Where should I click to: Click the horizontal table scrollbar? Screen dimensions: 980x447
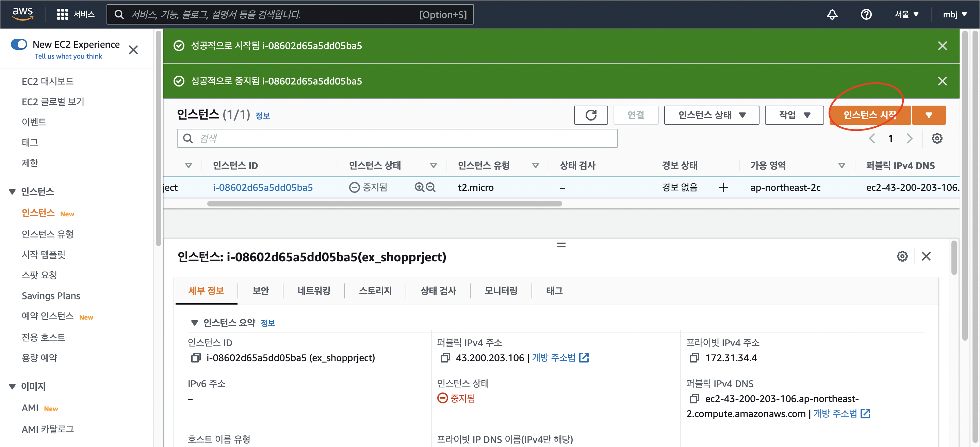click(x=384, y=204)
